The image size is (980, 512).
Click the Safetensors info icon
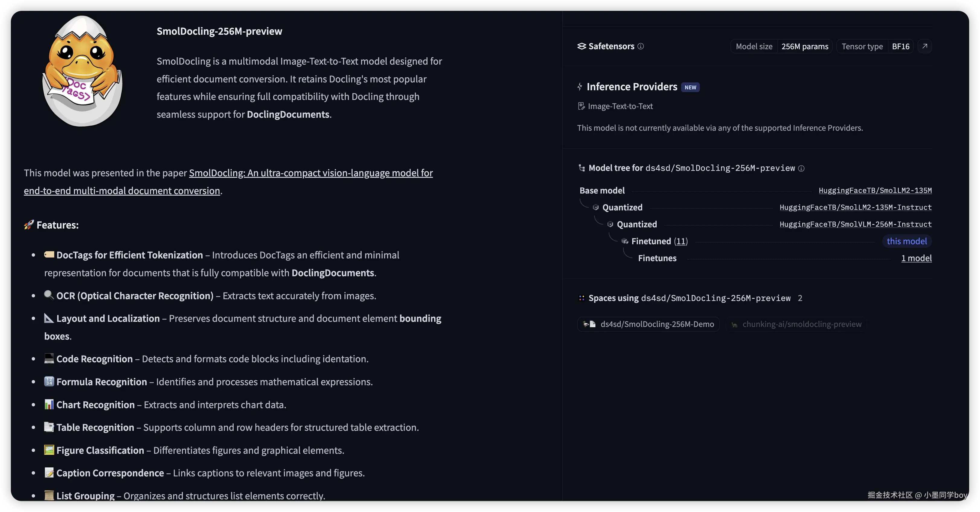click(641, 46)
